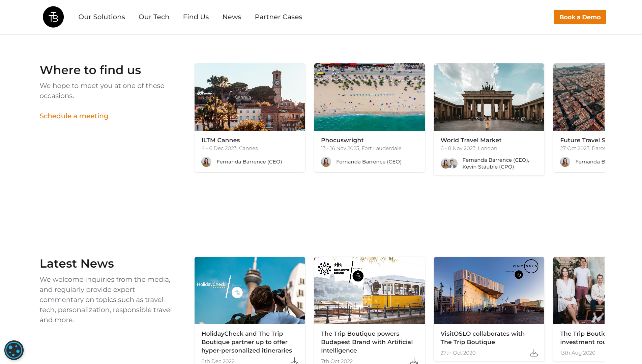Click The Trip Boutique logo icon
Image resolution: width=642 pixels, height=364 pixels.
point(53,17)
